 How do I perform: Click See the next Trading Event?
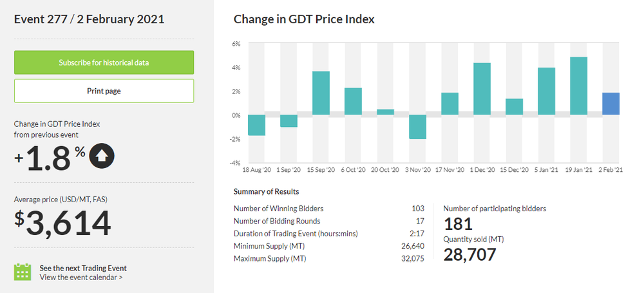click(83, 268)
